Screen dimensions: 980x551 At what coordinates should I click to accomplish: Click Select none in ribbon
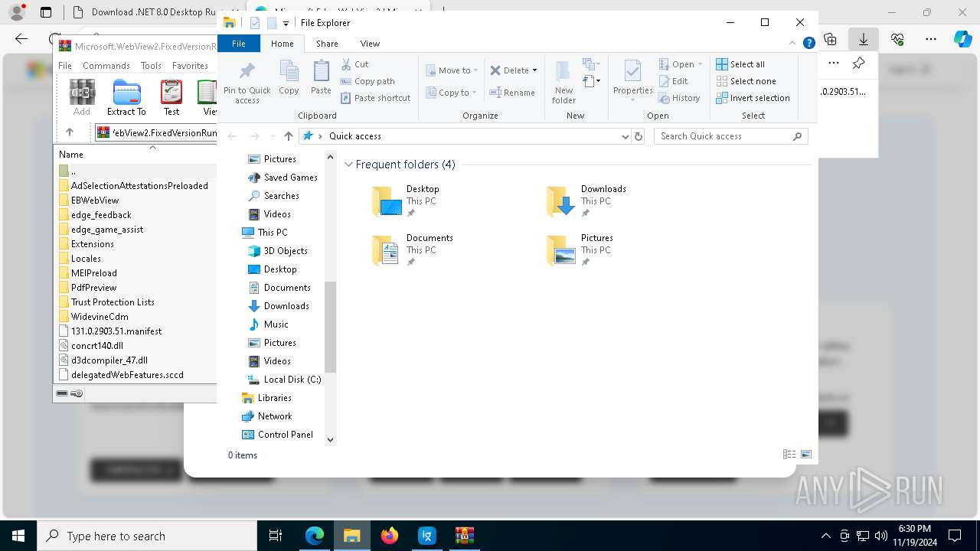point(746,81)
